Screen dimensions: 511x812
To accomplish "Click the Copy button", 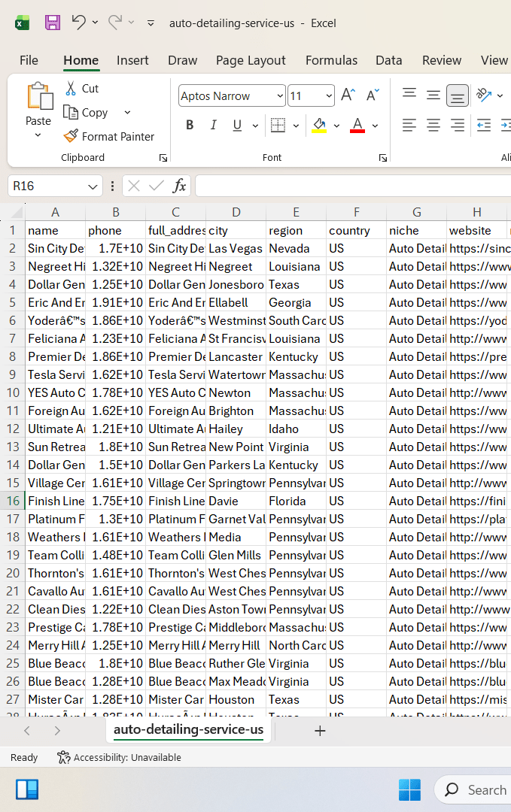I will coord(86,112).
